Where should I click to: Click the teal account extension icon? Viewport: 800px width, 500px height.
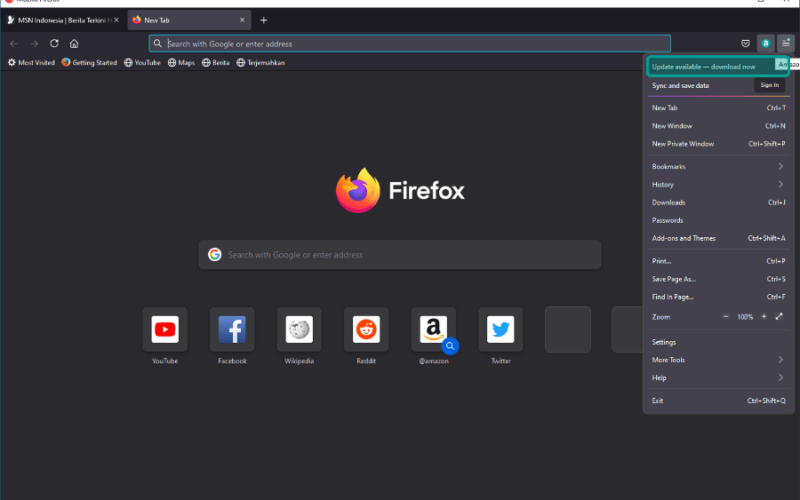click(x=765, y=44)
